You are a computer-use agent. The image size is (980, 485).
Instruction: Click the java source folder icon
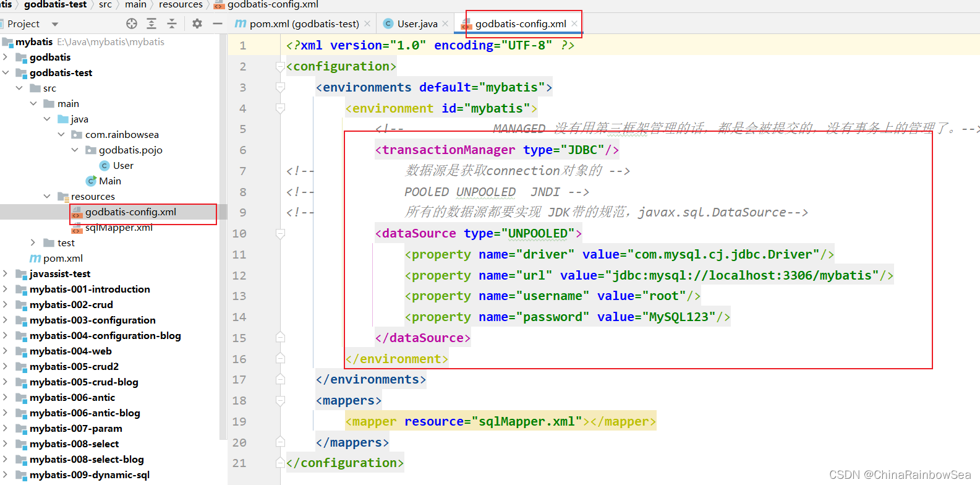[x=63, y=119]
